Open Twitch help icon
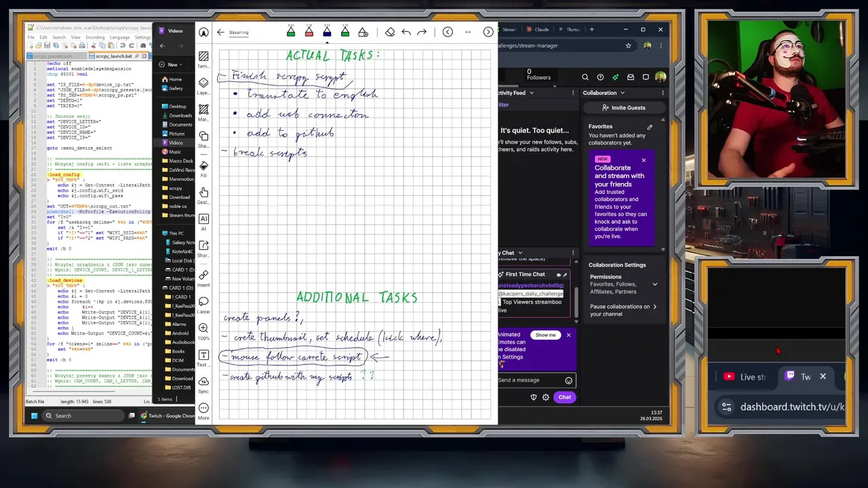The width and height of the screenshot is (868, 488). pos(600,77)
